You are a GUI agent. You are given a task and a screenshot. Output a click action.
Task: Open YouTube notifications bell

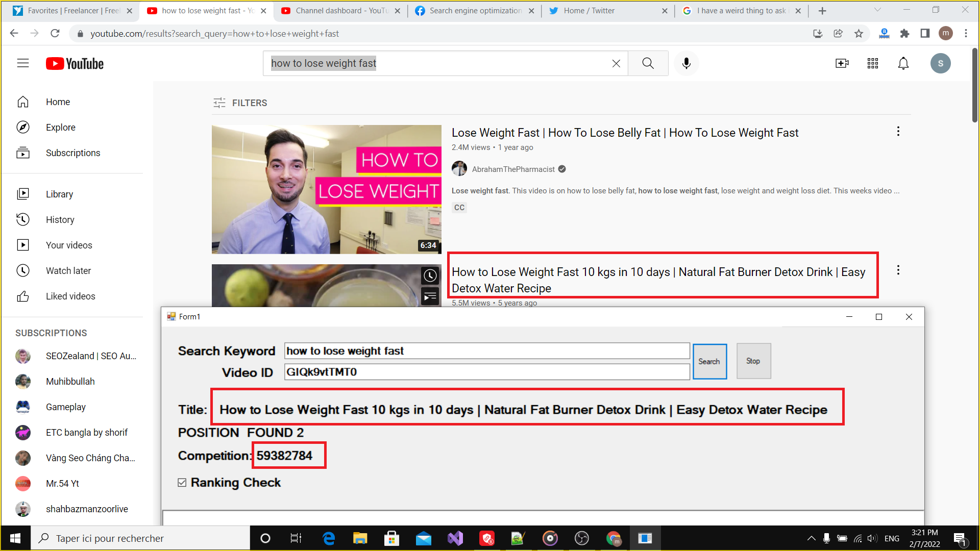click(x=903, y=63)
